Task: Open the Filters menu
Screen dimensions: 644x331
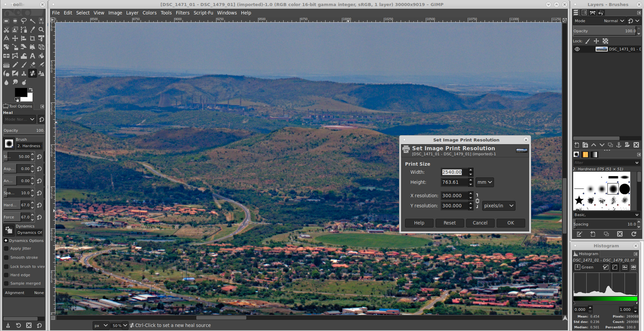Action: pyautogui.click(x=182, y=13)
